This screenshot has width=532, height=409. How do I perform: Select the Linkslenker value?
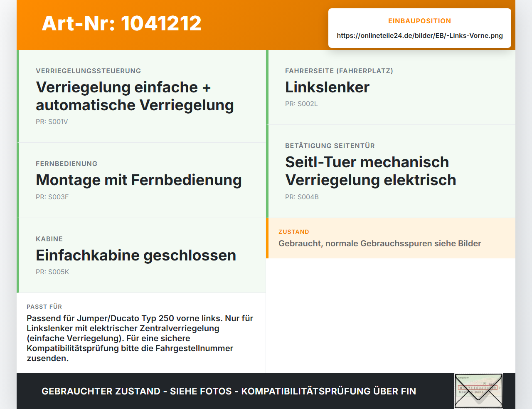click(327, 87)
